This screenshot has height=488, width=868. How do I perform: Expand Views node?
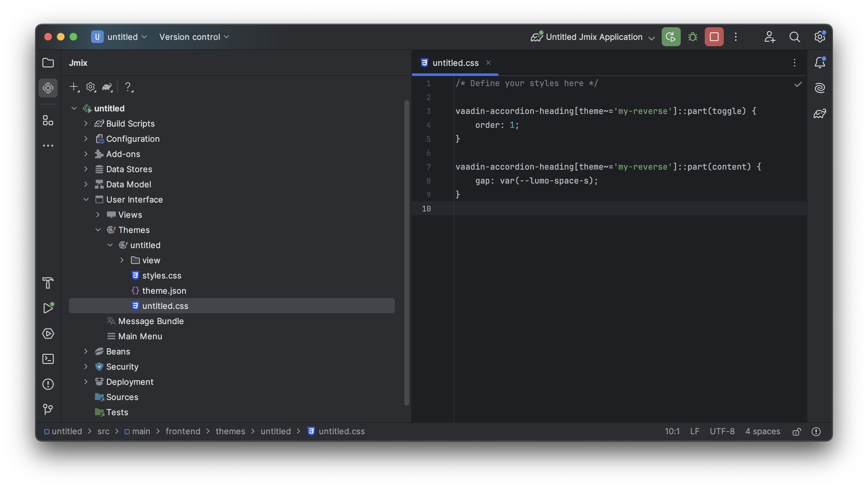pyautogui.click(x=98, y=215)
